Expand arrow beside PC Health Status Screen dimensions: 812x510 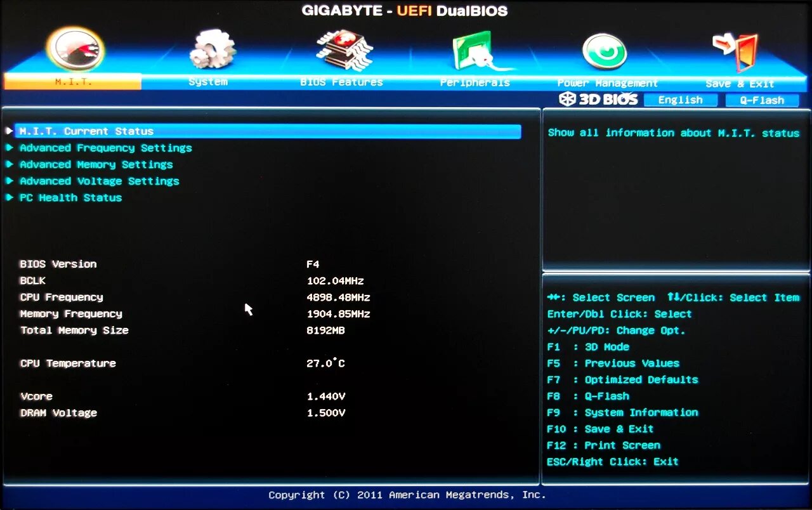9,197
